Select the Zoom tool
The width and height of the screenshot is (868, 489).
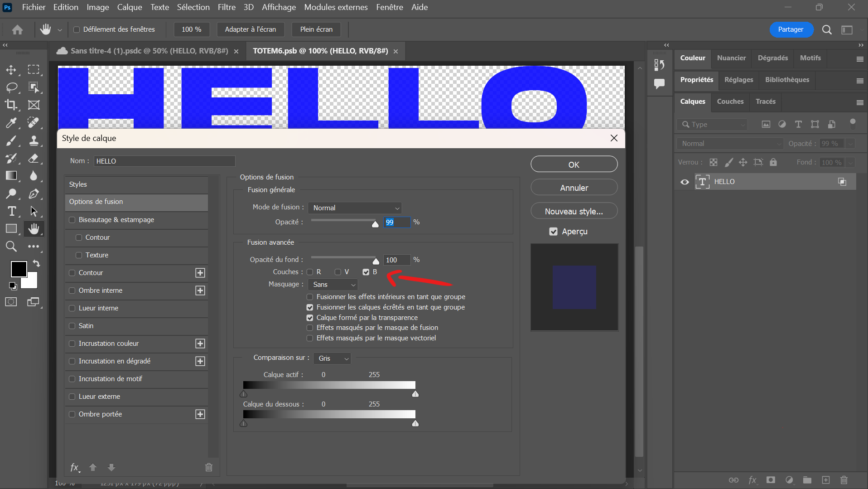click(x=11, y=247)
